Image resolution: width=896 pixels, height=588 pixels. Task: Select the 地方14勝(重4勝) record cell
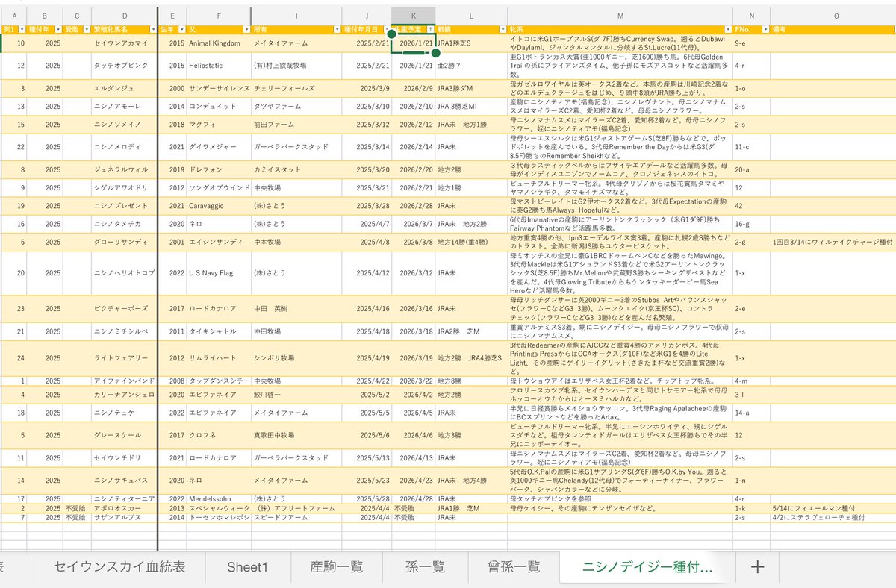(471, 242)
